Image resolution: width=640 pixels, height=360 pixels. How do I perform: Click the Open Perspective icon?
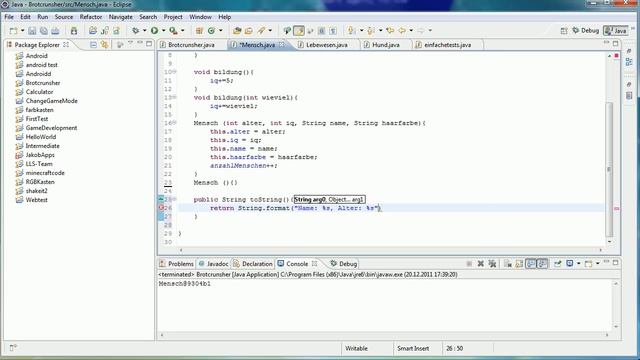coord(564,31)
